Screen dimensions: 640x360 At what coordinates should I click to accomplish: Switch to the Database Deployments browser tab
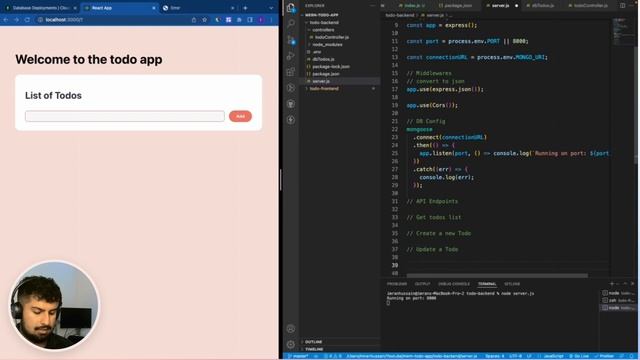point(40,8)
